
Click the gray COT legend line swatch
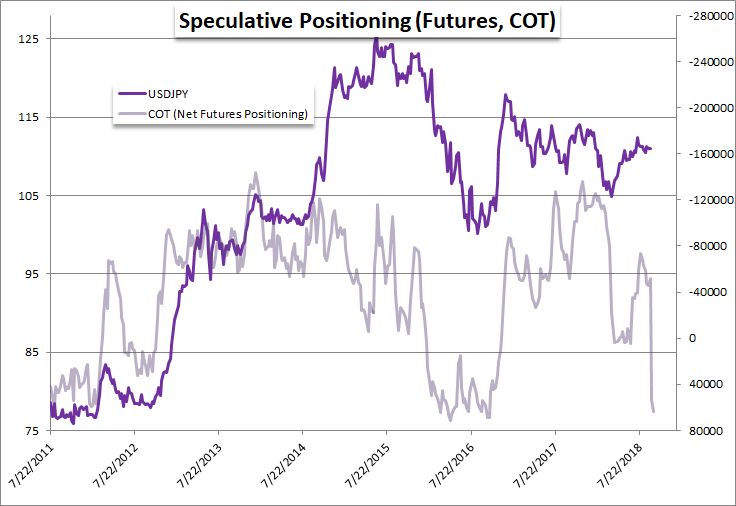tap(132, 114)
